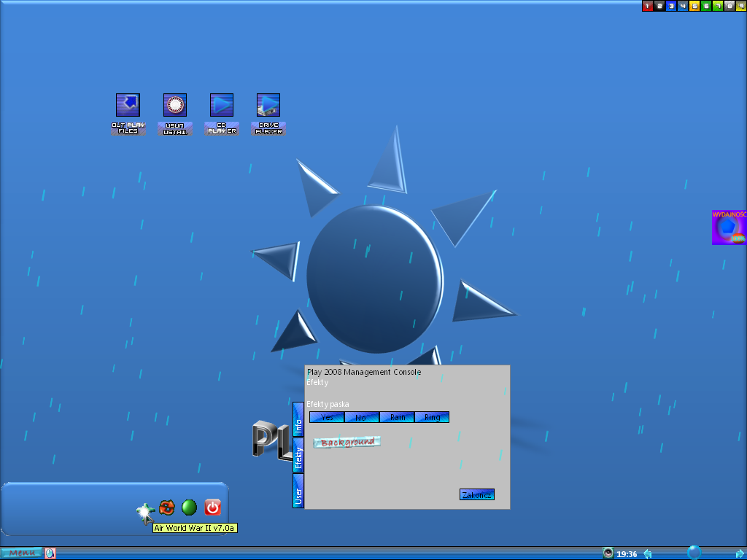Select the Rain effect option

point(397,417)
